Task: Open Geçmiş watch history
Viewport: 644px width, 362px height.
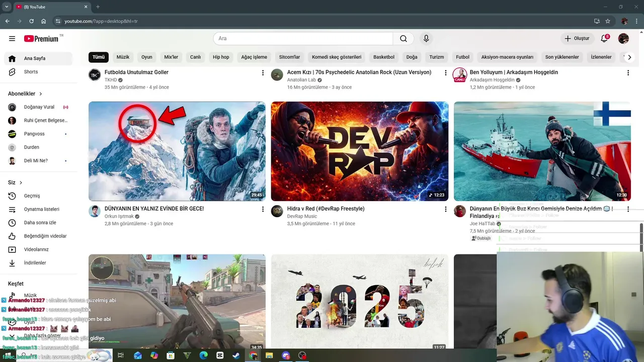Action: [38, 196]
